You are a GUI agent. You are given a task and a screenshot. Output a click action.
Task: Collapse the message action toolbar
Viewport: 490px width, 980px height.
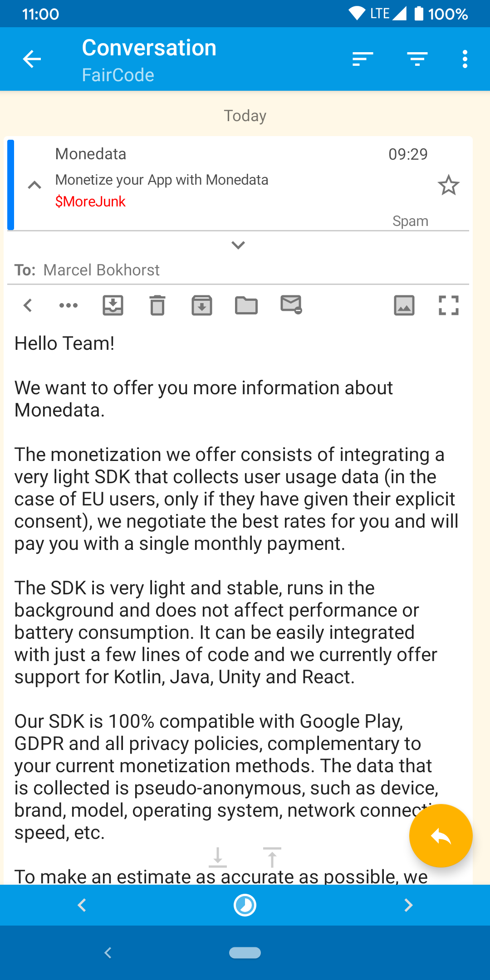point(28,305)
